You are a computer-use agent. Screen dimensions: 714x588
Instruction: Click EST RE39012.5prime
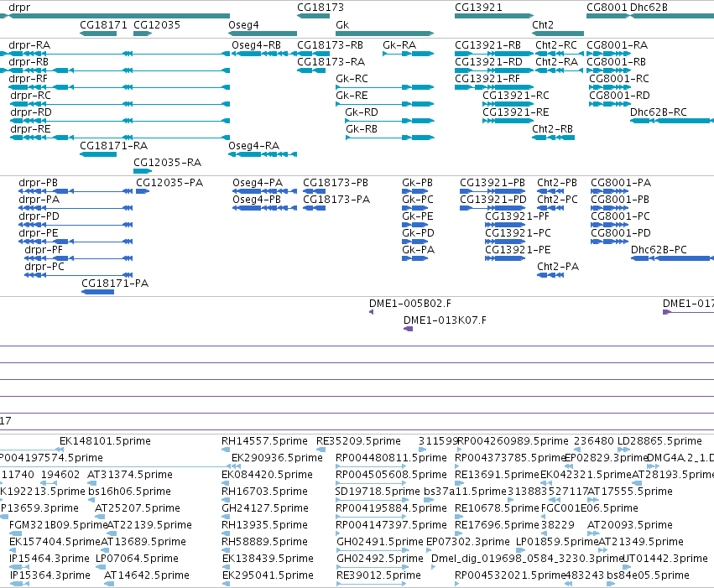[378, 575]
